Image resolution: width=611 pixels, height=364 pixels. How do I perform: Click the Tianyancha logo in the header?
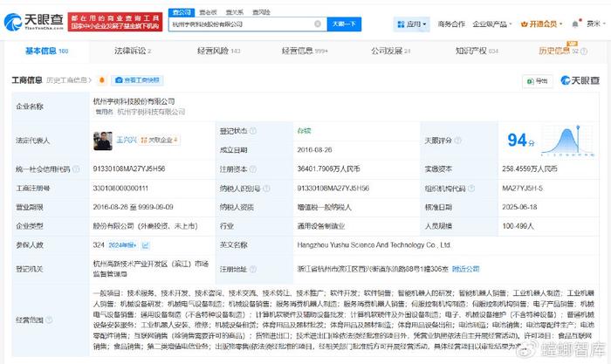click(33, 22)
